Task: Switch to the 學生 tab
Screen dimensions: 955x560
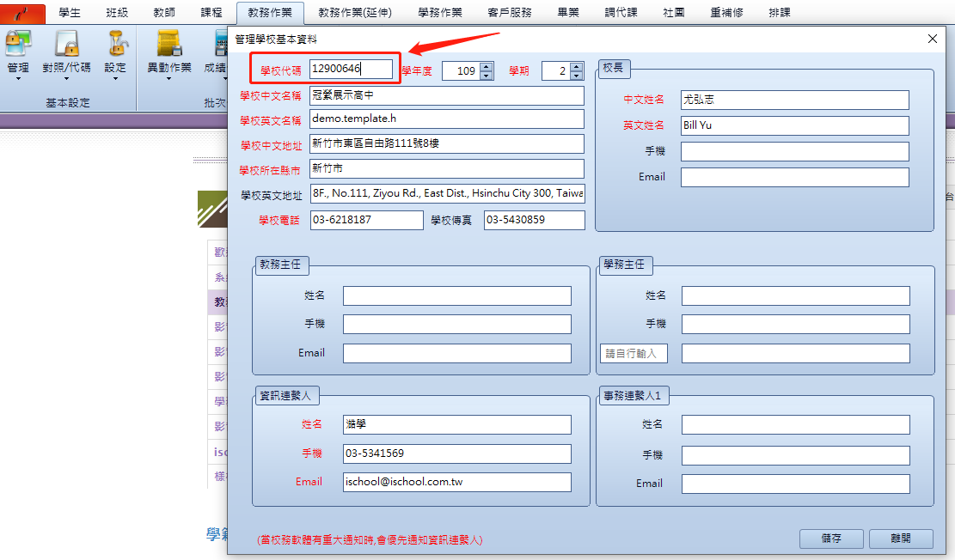Action: point(70,13)
